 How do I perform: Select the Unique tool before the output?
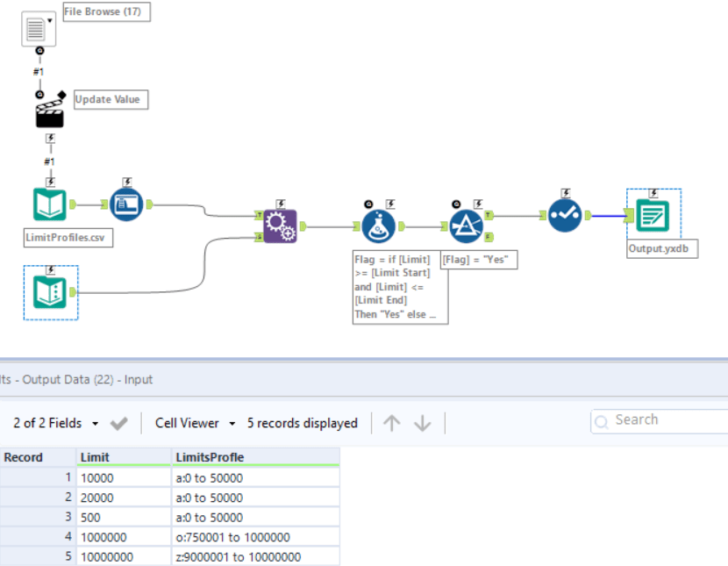point(564,214)
